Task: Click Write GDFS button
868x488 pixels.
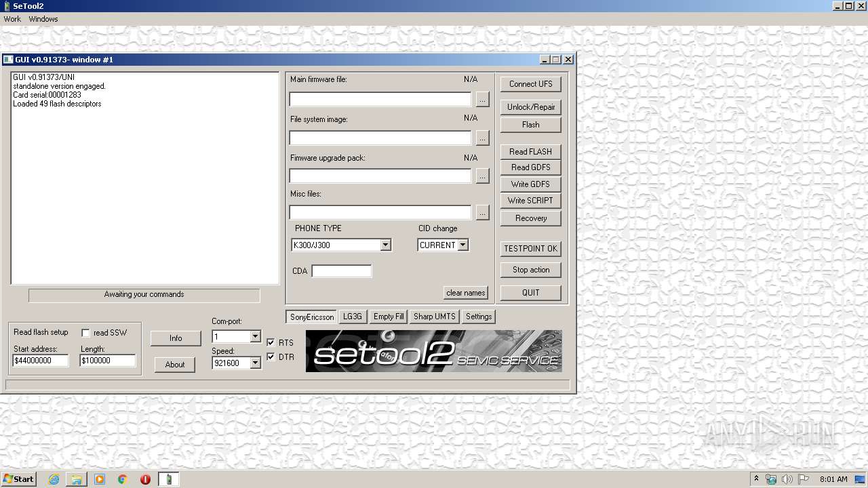Action: pyautogui.click(x=531, y=184)
